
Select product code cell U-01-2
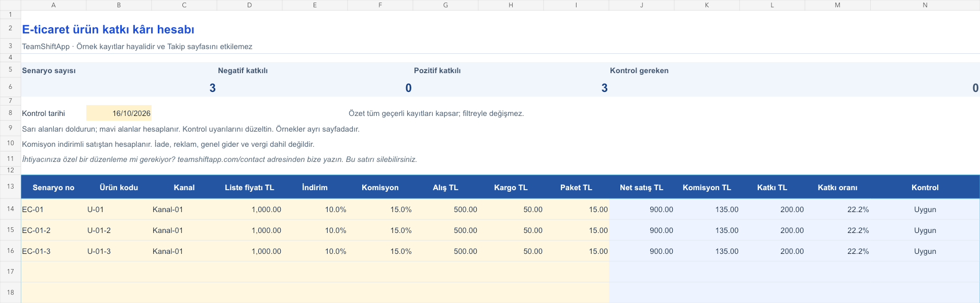click(x=119, y=230)
